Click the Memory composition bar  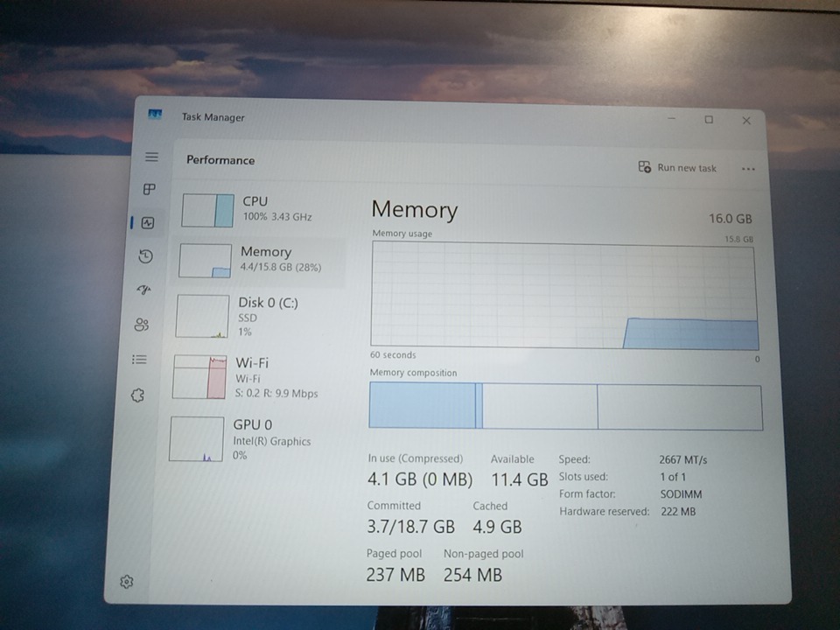coord(564,407)
